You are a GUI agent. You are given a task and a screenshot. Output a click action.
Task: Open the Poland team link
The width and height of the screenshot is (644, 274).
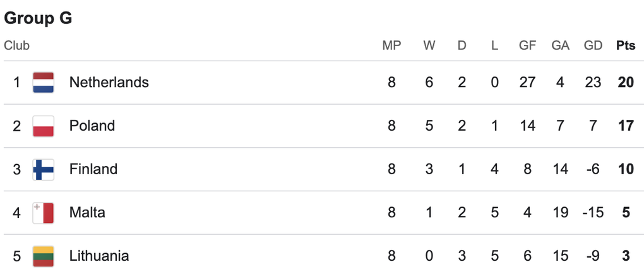(x=92, y=126)
